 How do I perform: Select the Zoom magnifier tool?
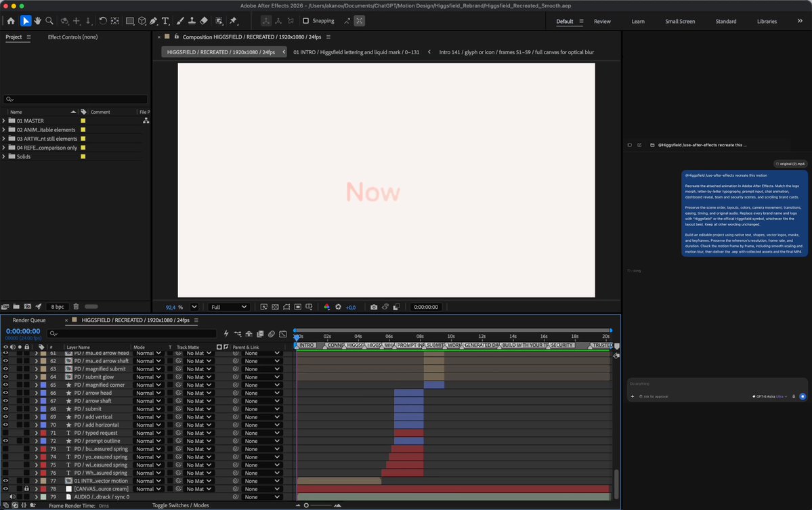(x=49, y=21)
